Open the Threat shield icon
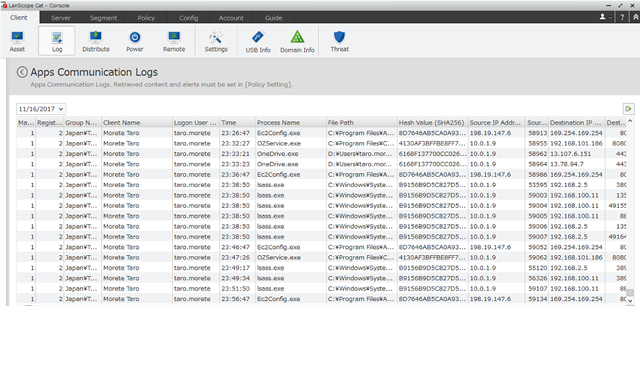Image resolution: width=640 pixels, height=380 pixels. pyautogui.click(x=339, y=41)
